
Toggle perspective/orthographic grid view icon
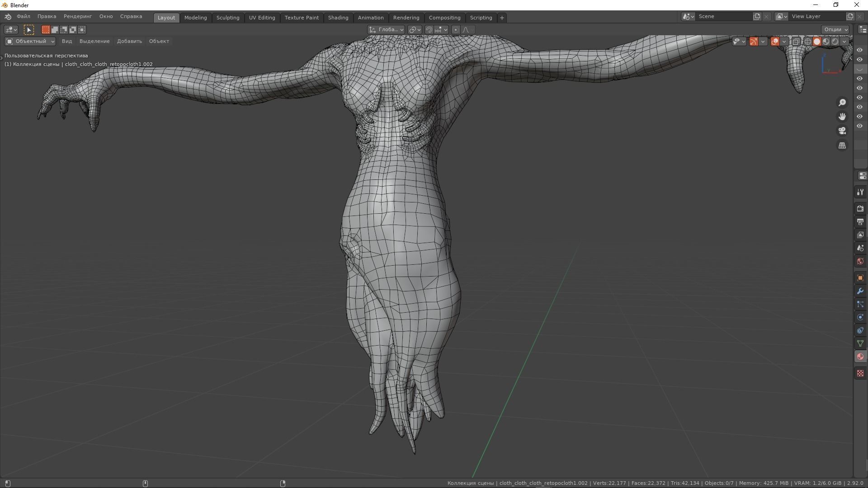842,145
